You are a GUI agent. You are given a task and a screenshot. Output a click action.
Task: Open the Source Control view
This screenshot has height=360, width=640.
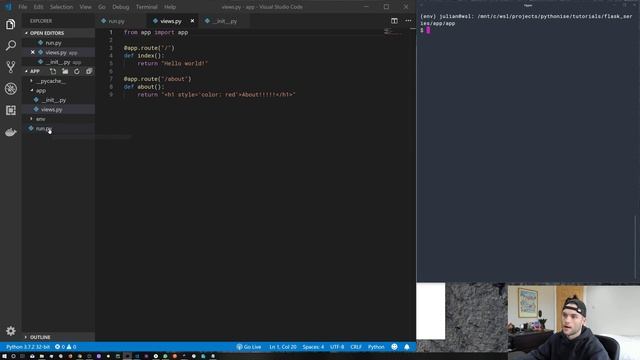coord(11,67)
